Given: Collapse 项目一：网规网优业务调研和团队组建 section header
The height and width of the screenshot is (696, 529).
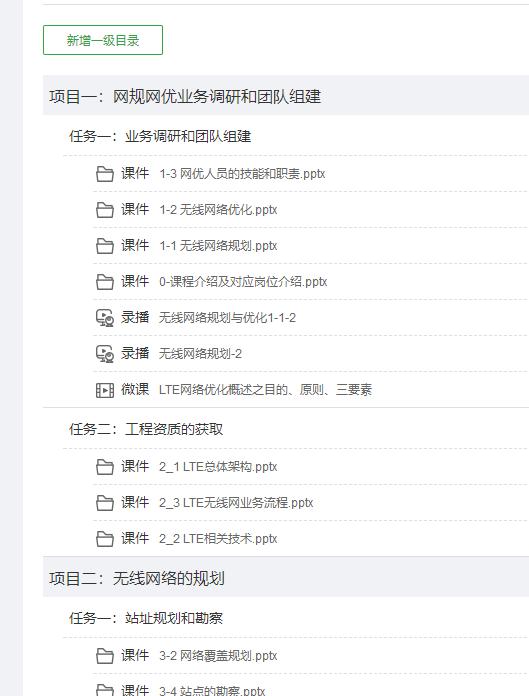Looking at the screenshot, I should point(286,95).
